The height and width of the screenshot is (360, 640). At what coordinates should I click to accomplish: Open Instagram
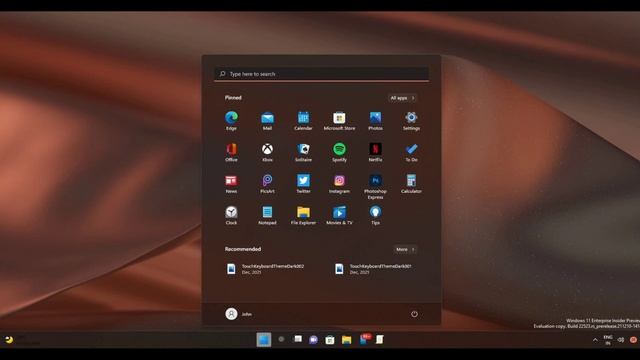(339, 184)
